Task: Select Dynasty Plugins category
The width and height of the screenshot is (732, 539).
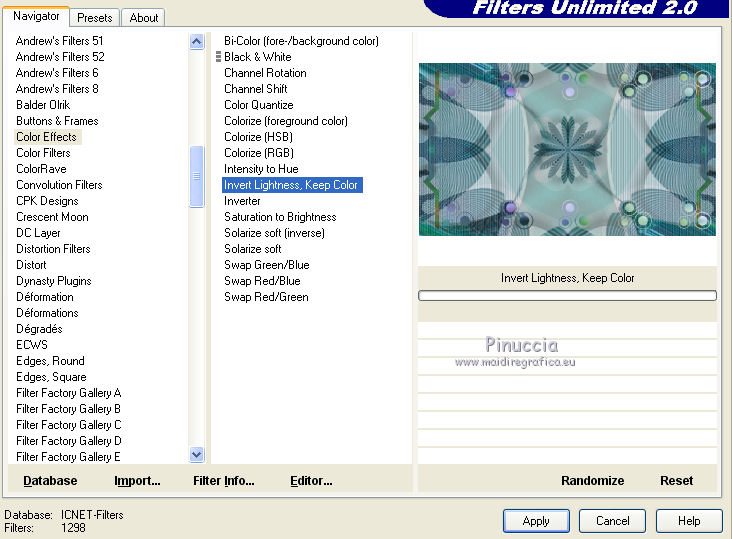Action: [x=54, y=281]
